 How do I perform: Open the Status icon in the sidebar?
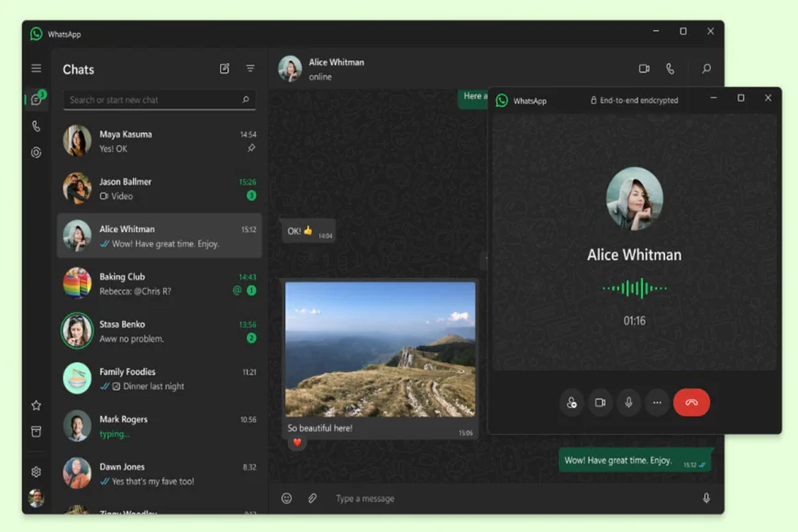pyautogui.click(x=35, y=151)
